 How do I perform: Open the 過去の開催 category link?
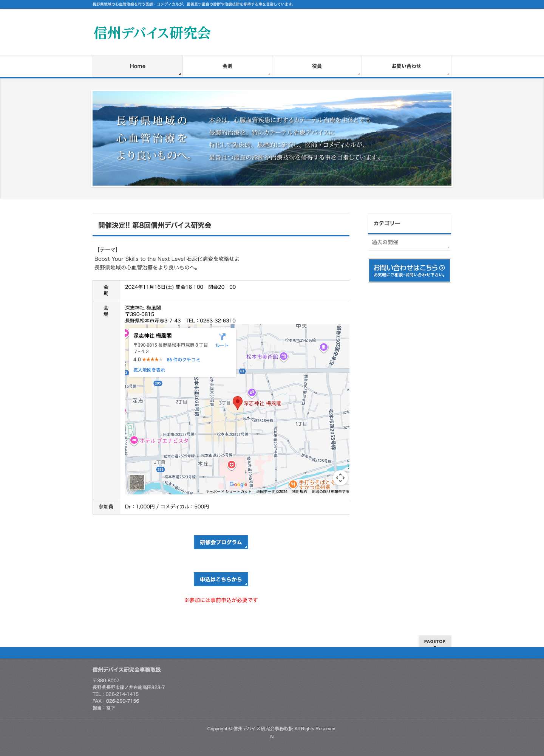410,242
